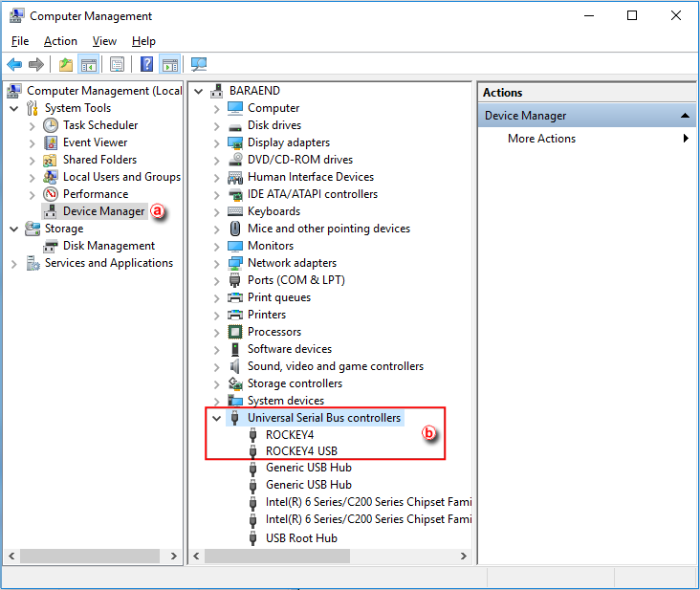700x590 pixels.
Task: Open the File menu
Action: click(x=20, y=41)
